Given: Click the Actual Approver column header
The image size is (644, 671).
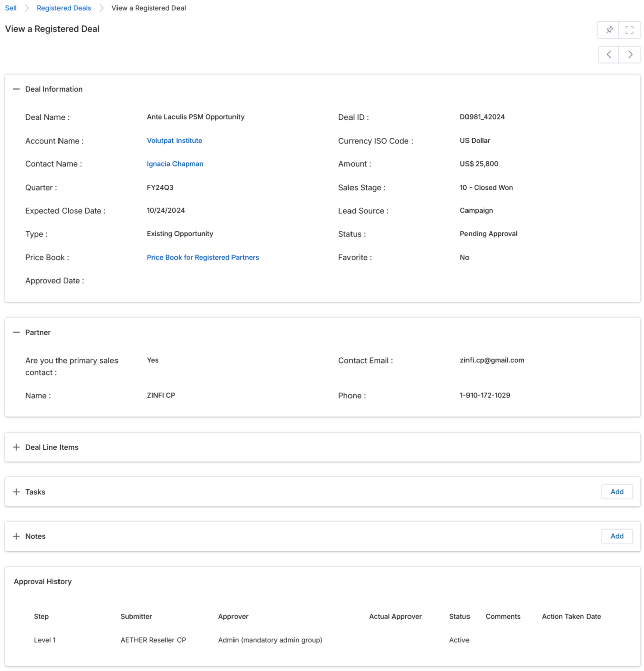Looking at the screenshot, I should [395, 616].
